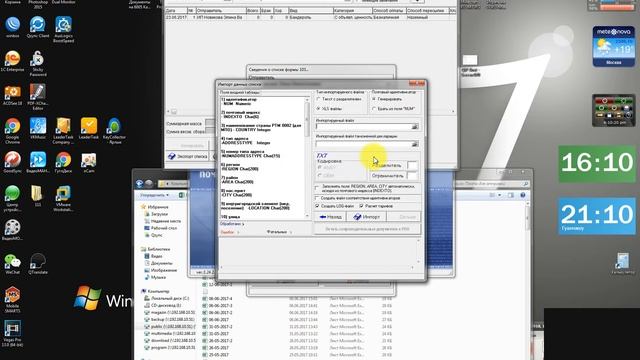Open the AusLogics BoostSpeed desktop shortcut
Viewport: 640px width, 360px height.
click(x=63, y=29)
